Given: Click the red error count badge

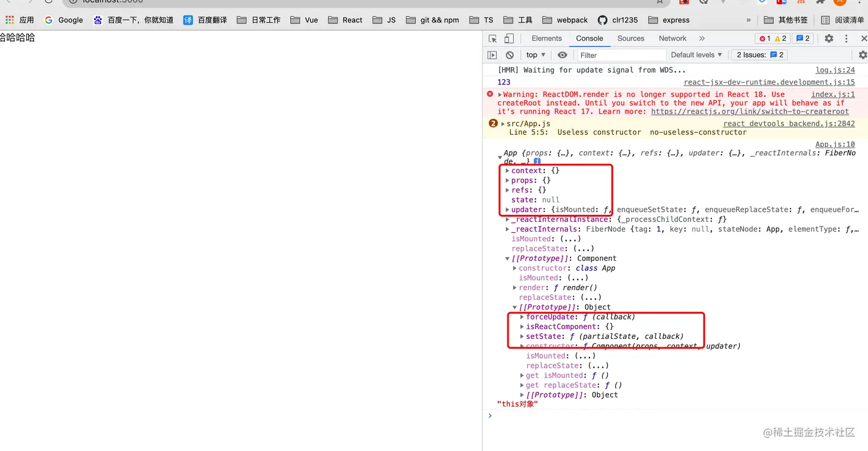Looking at the screenshot, I should 765,38.
